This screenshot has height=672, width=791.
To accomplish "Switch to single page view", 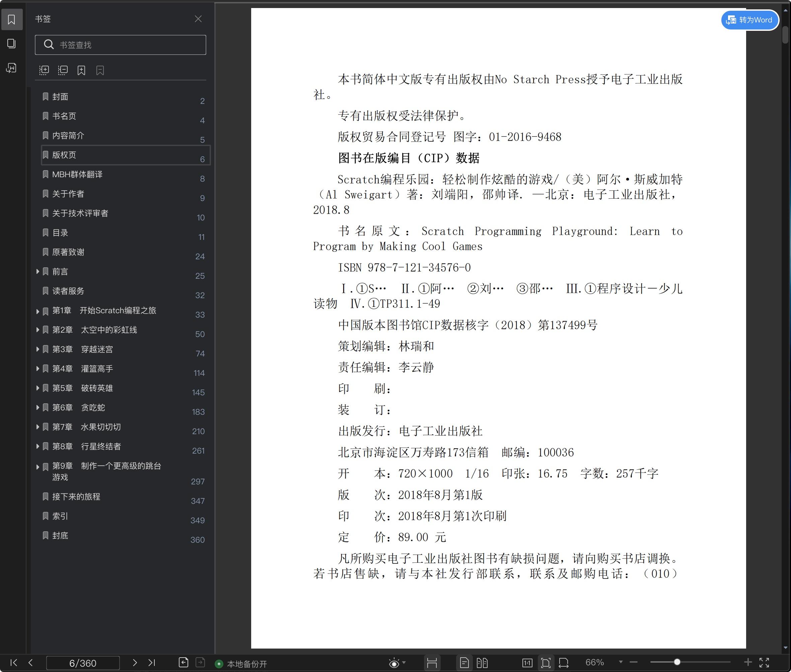I will pos(464,663).
